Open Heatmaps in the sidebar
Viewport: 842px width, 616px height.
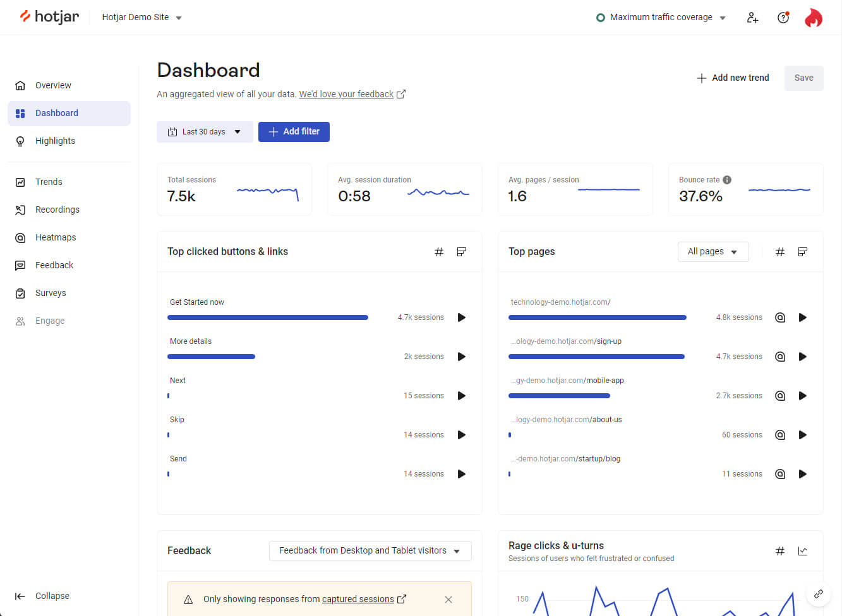pyautogui.click(x=69, y=237)
